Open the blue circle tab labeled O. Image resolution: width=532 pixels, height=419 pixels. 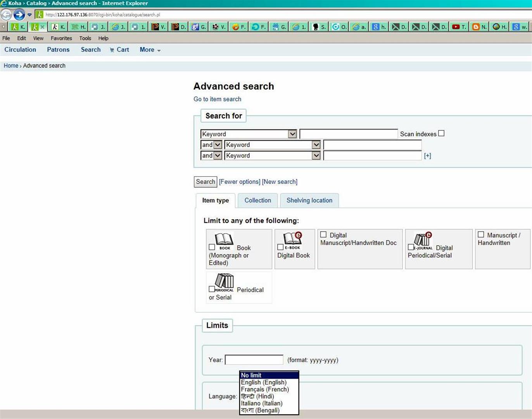(x=339, y=27)
